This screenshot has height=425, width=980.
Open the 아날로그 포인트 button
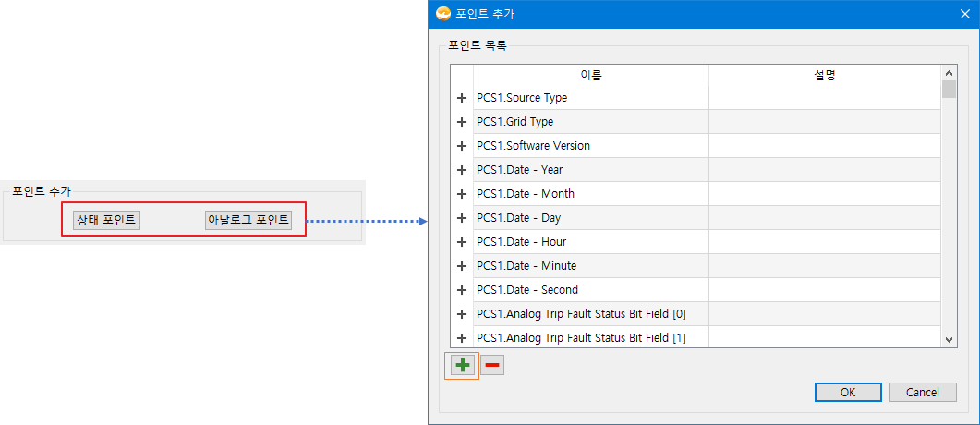pos(248,220)
